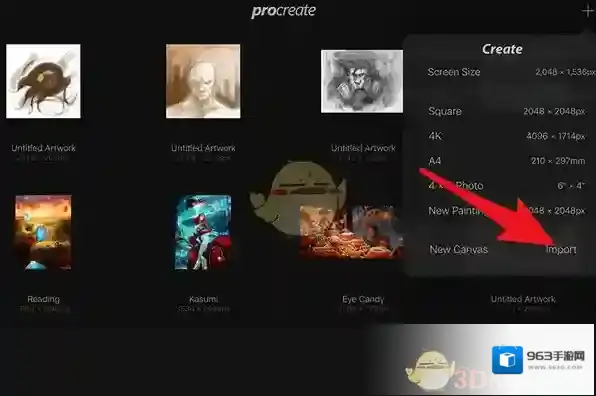Viewport: 596px width, 396px height.
Task: Open the gray lion sketch artwork thumbnail
Action: point(362,81)
